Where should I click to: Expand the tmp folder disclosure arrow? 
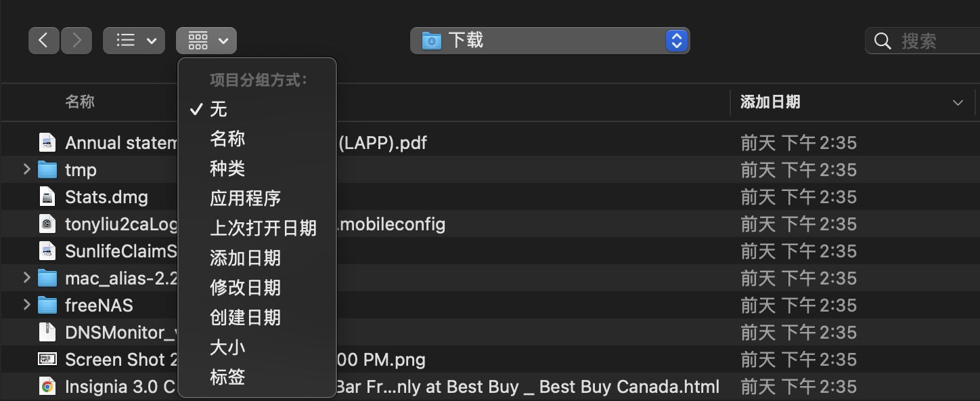click(26, 169)
